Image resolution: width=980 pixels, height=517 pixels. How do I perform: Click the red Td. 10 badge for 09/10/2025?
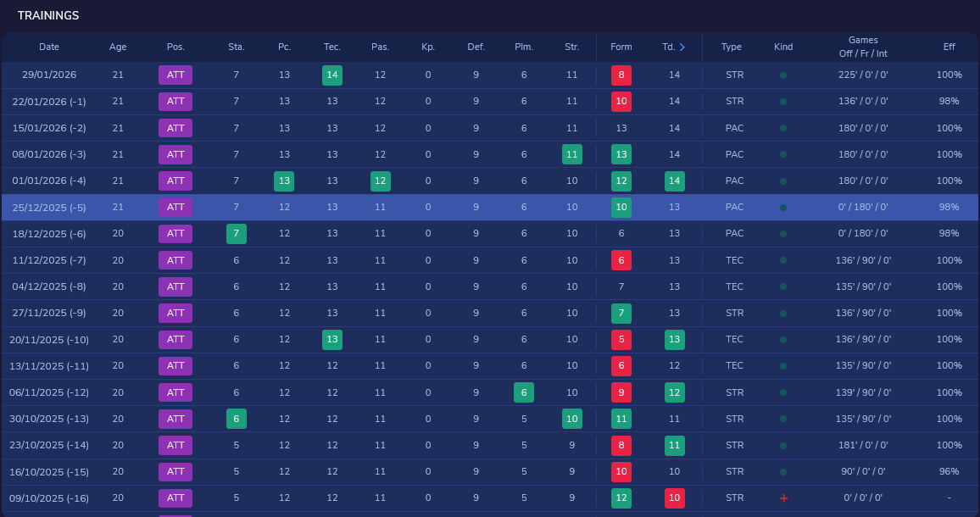pyautogui.click(x=674, y=498)
